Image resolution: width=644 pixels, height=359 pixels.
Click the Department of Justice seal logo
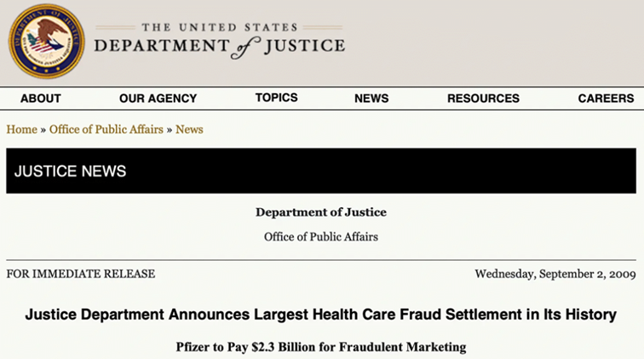pyautogui.click(x=46, y=41)
